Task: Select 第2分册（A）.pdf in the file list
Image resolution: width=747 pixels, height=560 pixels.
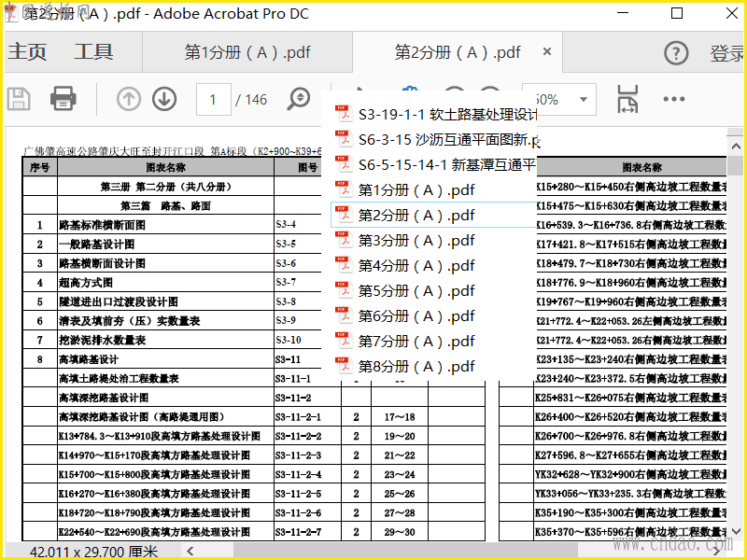Action: tap(433, 216)
